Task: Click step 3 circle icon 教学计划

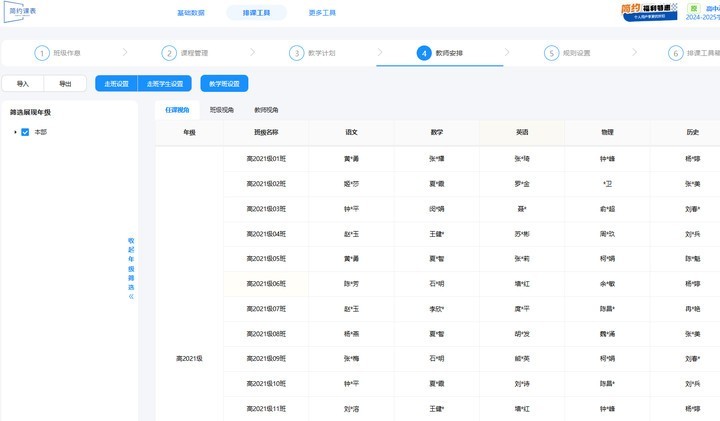Action: (296, 53)
